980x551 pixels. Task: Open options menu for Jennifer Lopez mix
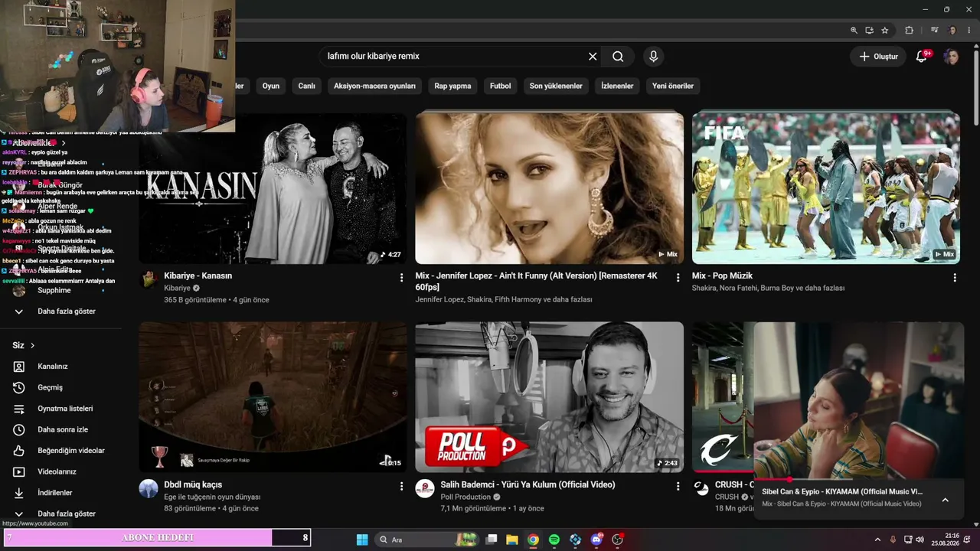click(678, 278)
